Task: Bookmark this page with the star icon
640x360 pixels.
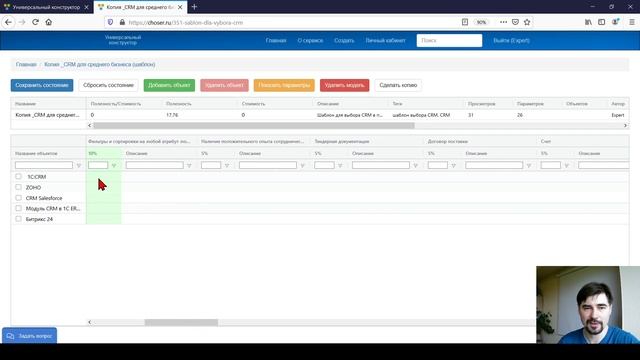Action: pyautogui.click(x=527, y=22)
